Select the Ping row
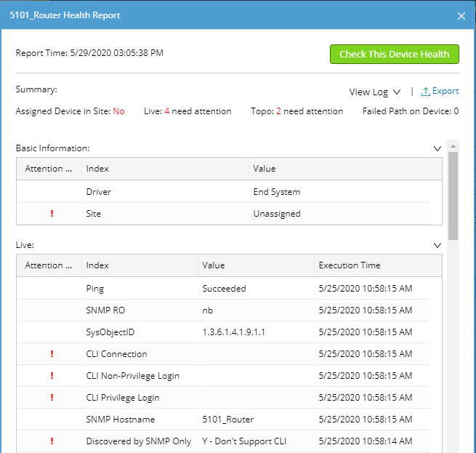476x453 pixels. pyautogui.click(x=223, y=289)
